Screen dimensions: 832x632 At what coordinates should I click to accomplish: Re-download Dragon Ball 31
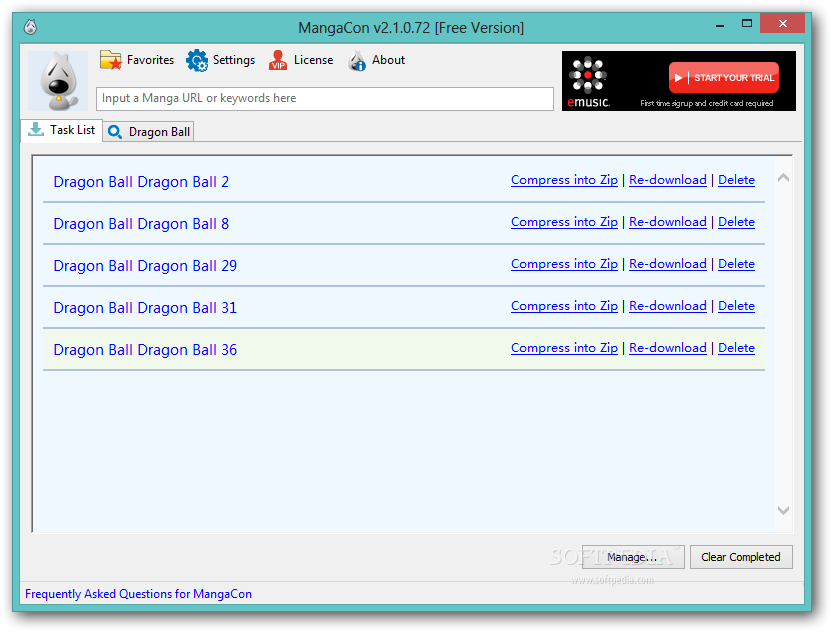point(668,306)
